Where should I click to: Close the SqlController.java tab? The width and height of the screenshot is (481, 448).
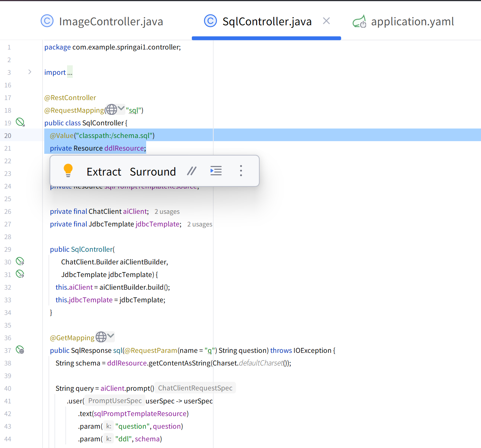point(326,21)
